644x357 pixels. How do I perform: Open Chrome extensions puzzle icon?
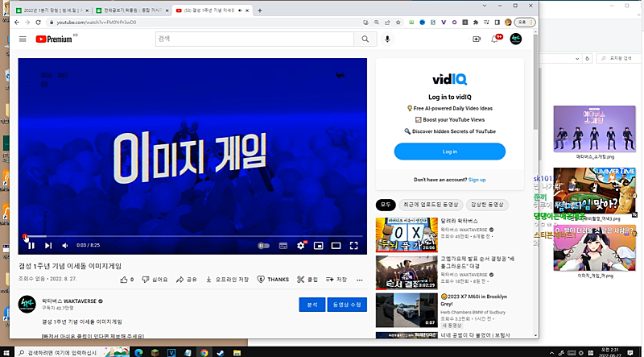click(x=476, y=23)
